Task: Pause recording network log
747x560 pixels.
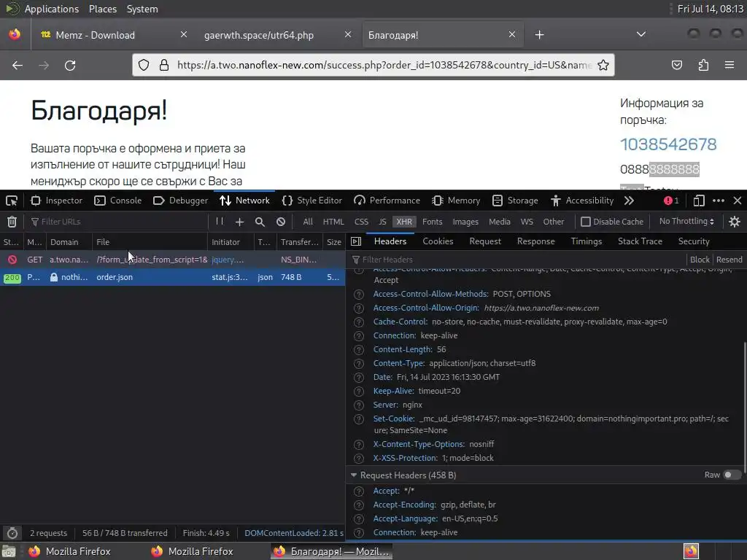Action: coord(219,222)
